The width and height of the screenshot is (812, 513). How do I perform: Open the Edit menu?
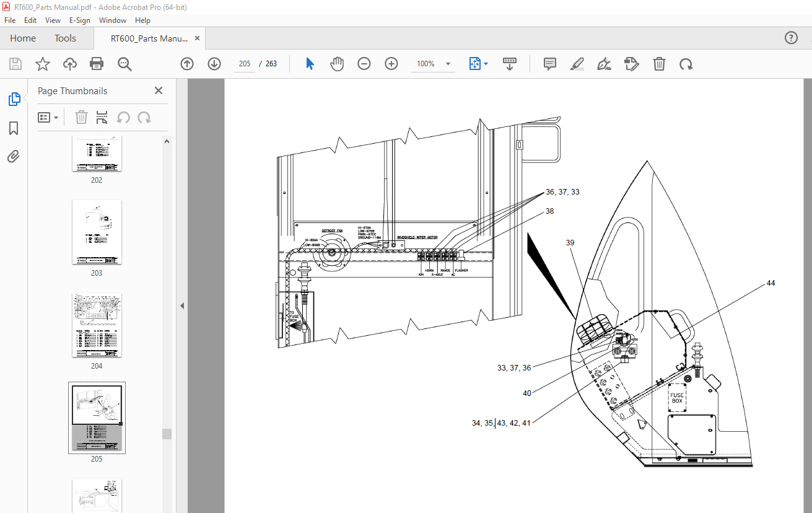pos(30,20)
